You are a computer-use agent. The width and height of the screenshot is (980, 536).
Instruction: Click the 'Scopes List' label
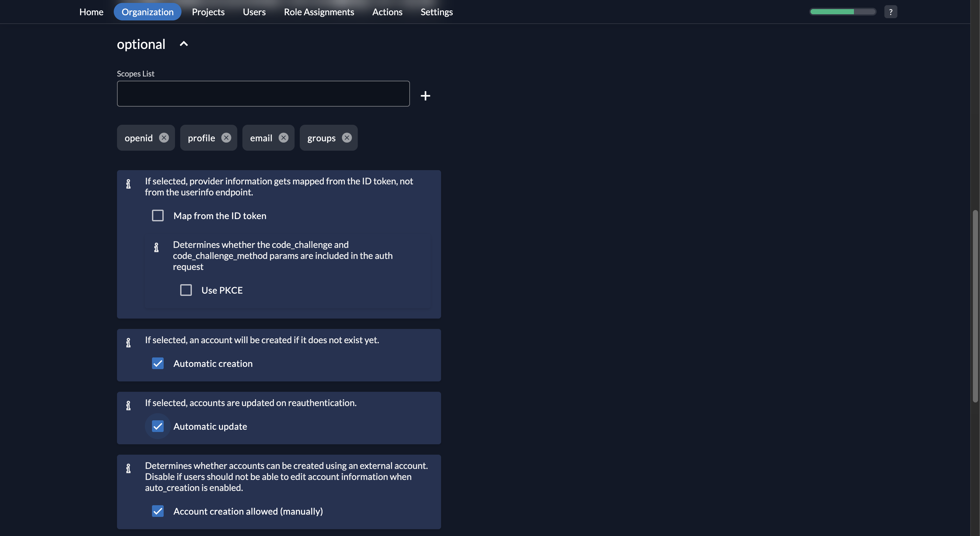tap(135, 74)
